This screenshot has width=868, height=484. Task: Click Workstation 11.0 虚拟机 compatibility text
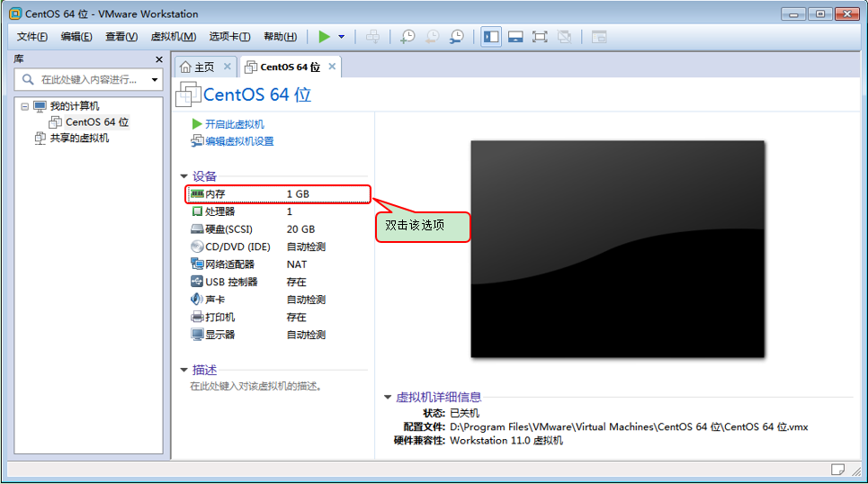(x=506, y=441)
